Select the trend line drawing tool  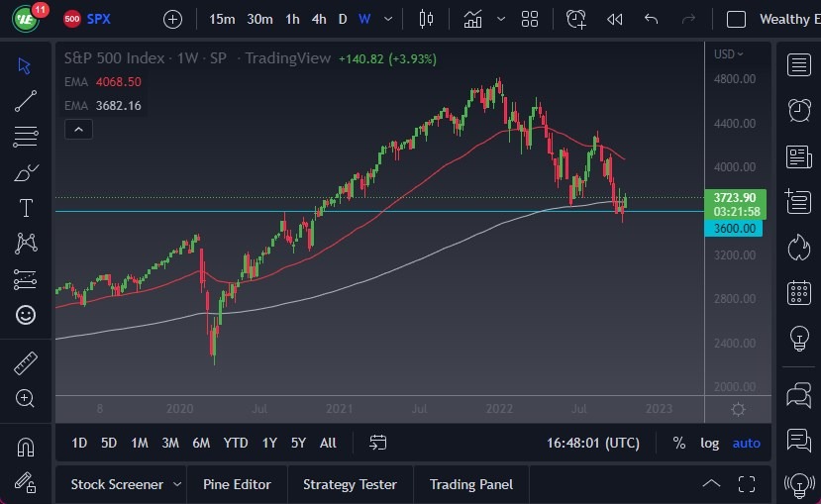[26, 100]
